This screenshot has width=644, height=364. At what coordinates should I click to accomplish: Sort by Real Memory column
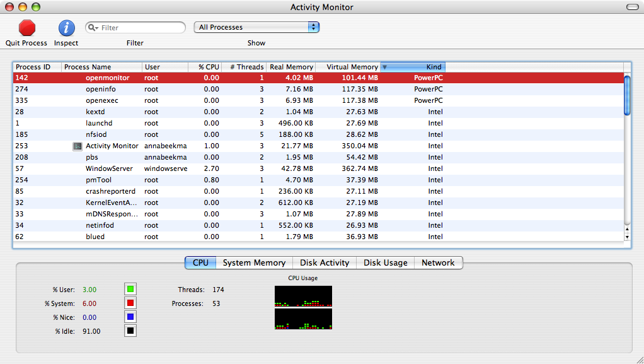[x=291, y=67]
